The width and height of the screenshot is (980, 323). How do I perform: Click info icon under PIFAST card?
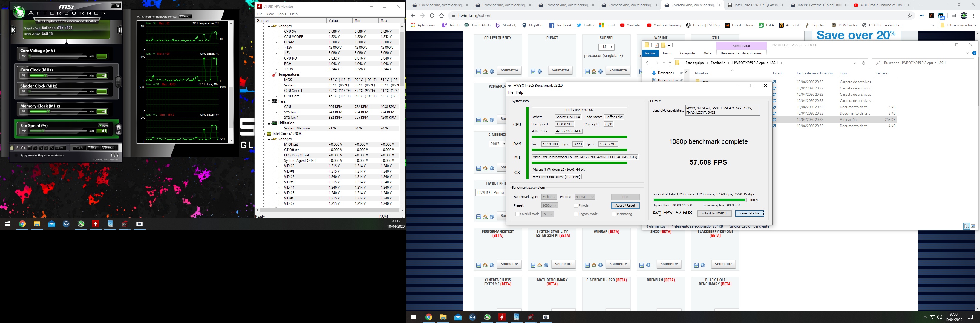click(x=540, y=71)
